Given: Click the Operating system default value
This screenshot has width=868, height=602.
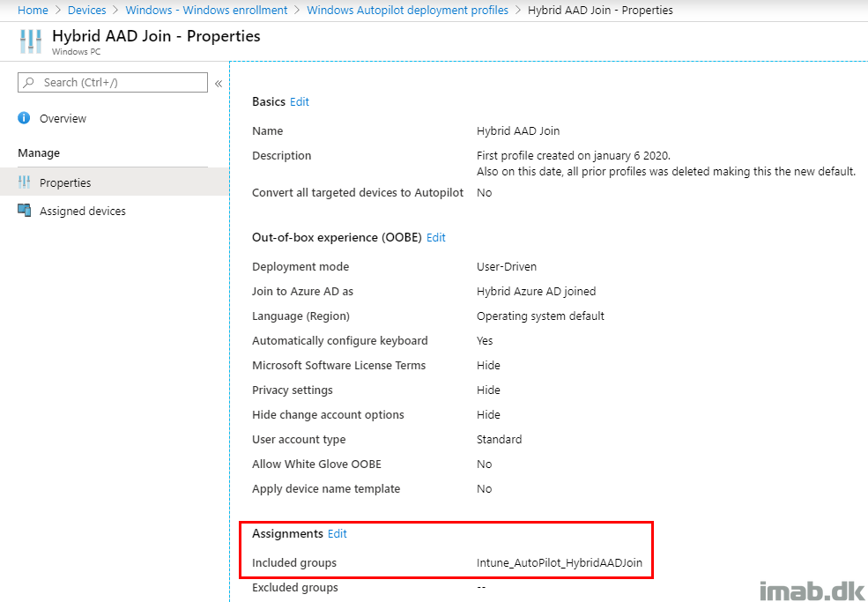Looking at the screenshot, I should pos(541,316).
